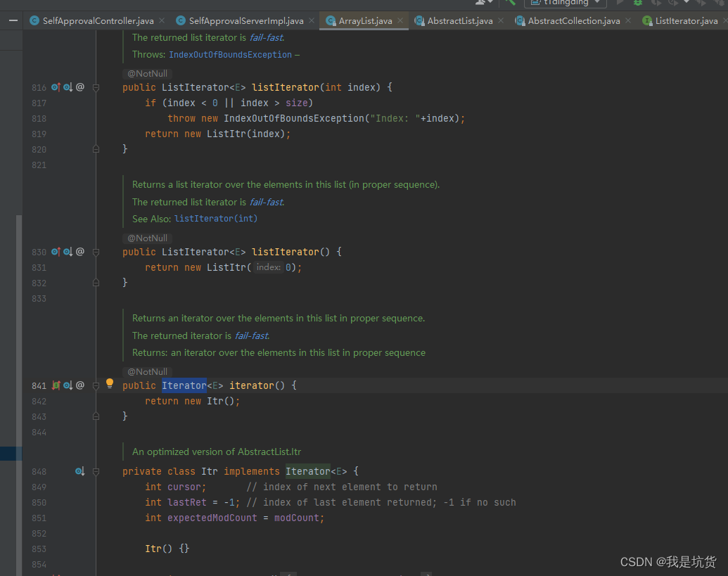Click the implements-method gutter icon on line 841
The height and width of the screenshot is (576, 728).
[56, 385]
